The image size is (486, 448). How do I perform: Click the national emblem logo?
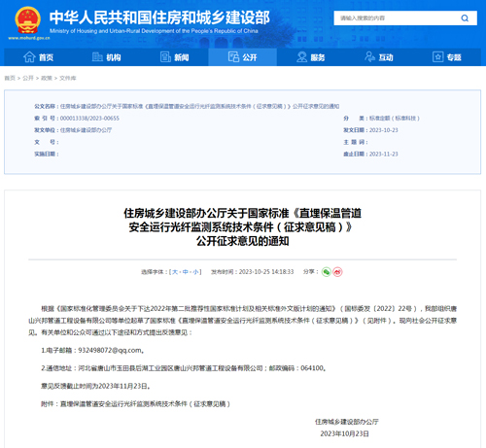pyautogui.click(x=28, y=20)
